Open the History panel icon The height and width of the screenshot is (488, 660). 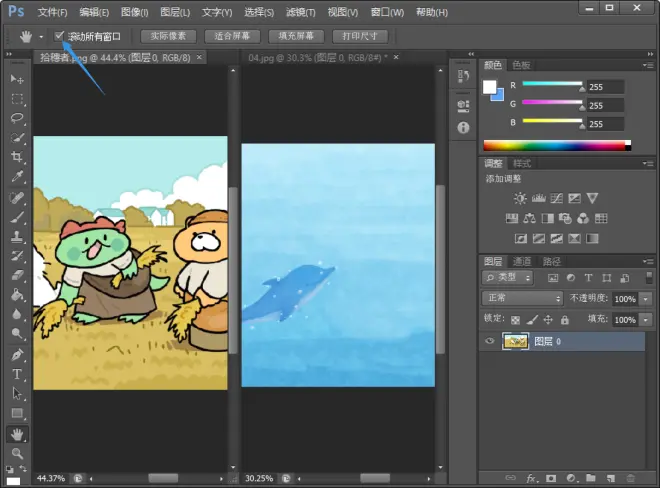pos(463,76)
